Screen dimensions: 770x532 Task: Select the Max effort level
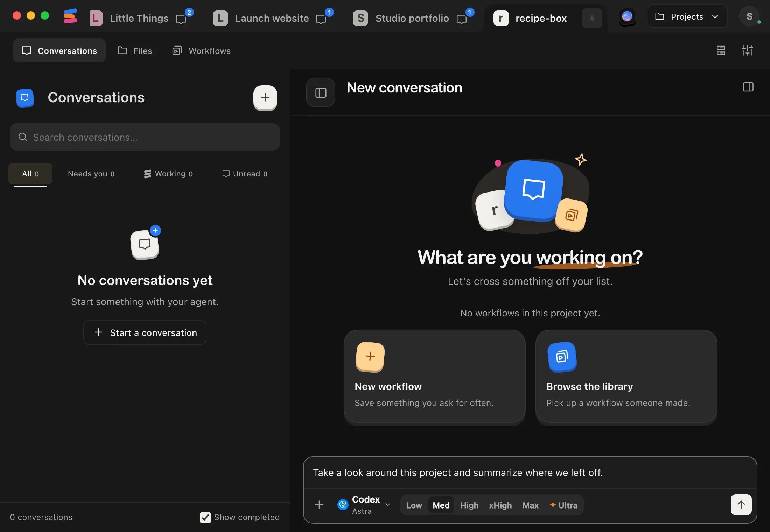pyautogui.click(x=531, y=505)
